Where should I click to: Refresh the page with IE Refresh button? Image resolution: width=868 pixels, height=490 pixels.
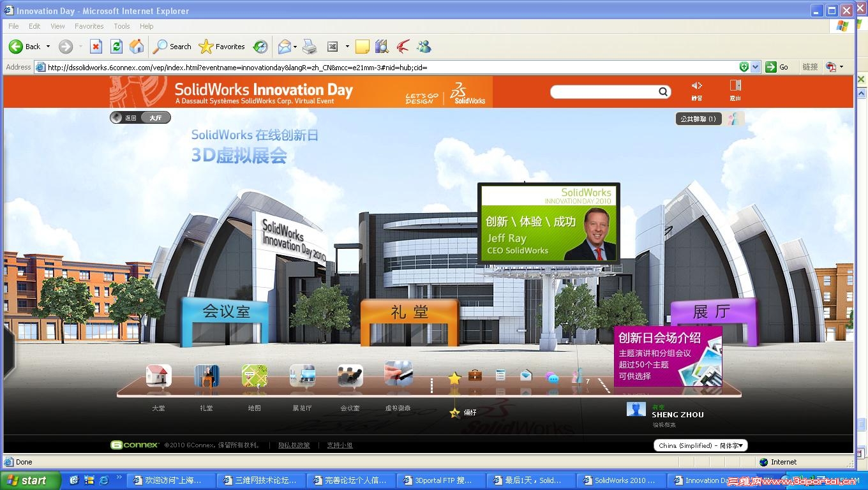(116, 47)
